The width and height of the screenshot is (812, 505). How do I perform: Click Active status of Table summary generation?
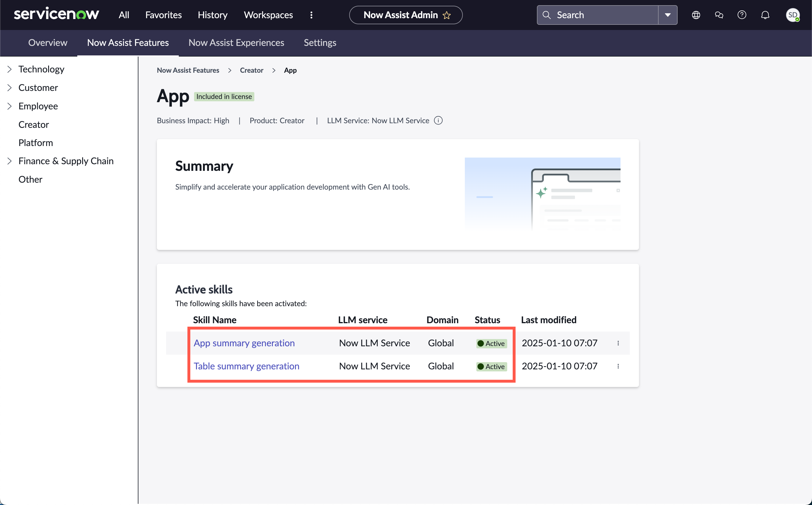(x=492, y=366)
